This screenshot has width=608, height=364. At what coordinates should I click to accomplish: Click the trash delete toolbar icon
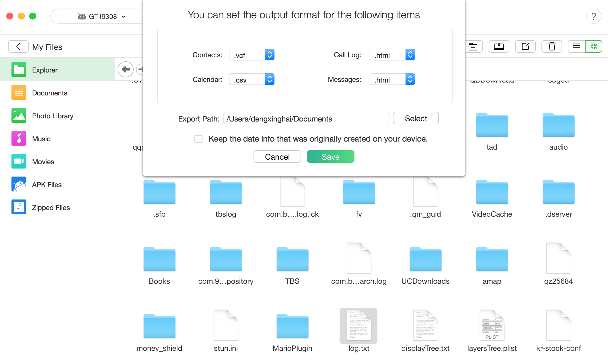[x=552, y=46]
